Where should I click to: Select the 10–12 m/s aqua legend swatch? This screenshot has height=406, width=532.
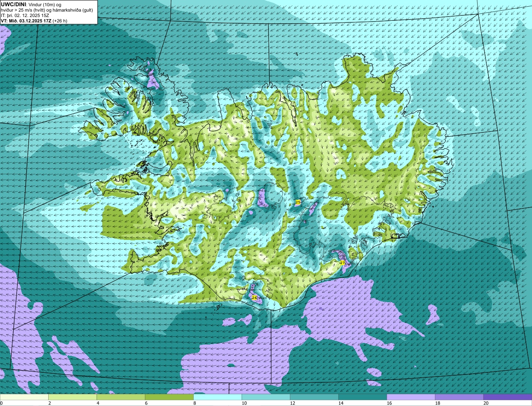pos(266,397)
